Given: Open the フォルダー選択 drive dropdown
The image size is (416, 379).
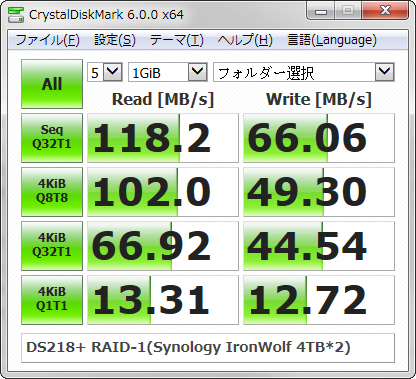Looking at the screenshot, I should [304, 72].
